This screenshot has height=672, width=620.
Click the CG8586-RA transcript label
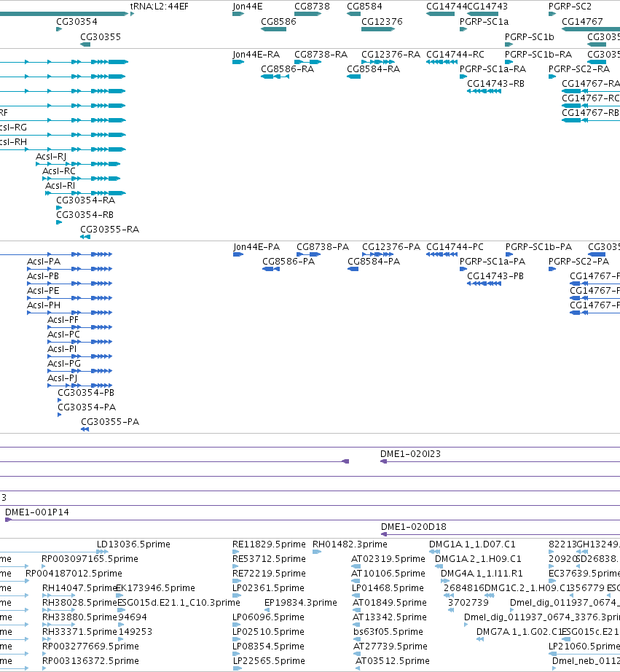pos(288,69)
